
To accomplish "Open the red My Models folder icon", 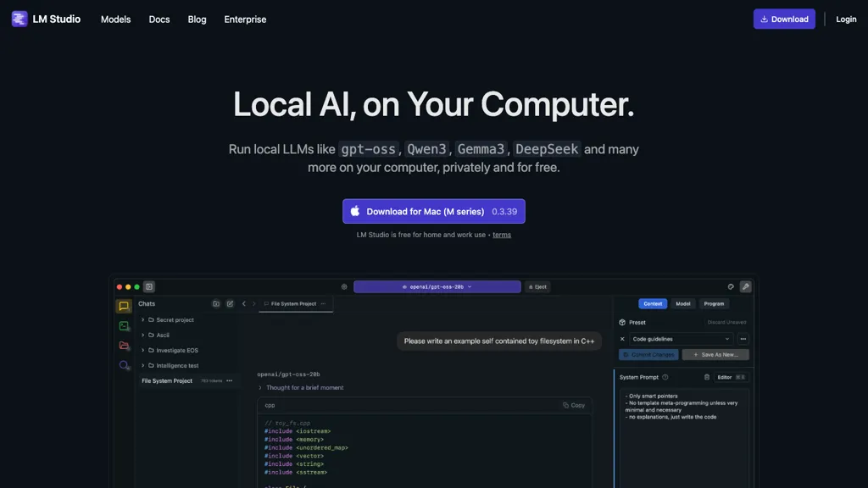I will pyautogui.click(x=124, y=346).
